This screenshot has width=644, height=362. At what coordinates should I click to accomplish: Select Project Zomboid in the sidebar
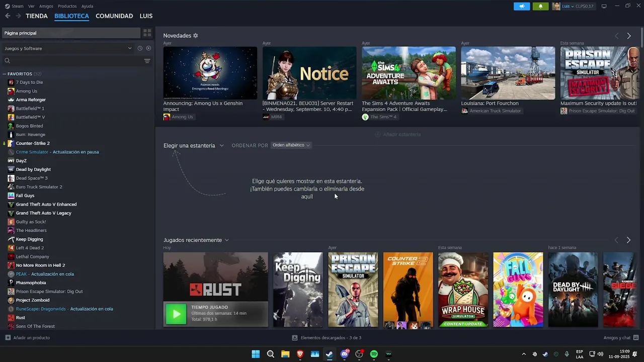(33, 300)
